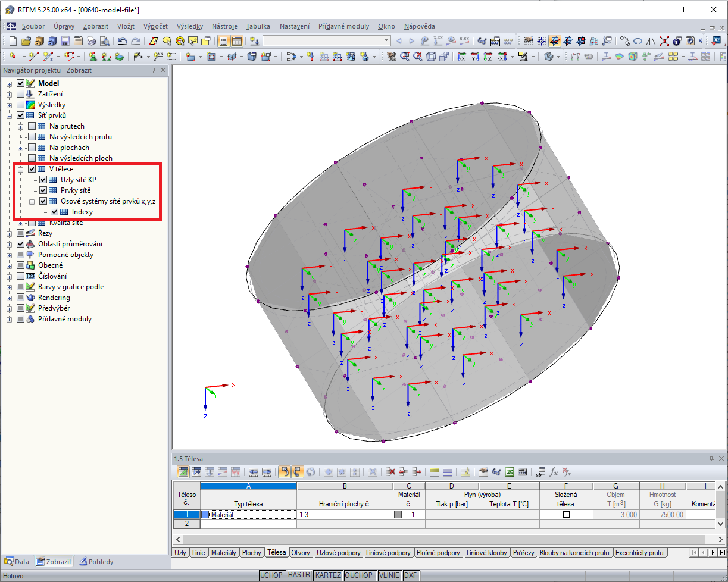Click the binoculars find icon in toolbar
This screenshot has width=728, height=582.
(482, 41)
